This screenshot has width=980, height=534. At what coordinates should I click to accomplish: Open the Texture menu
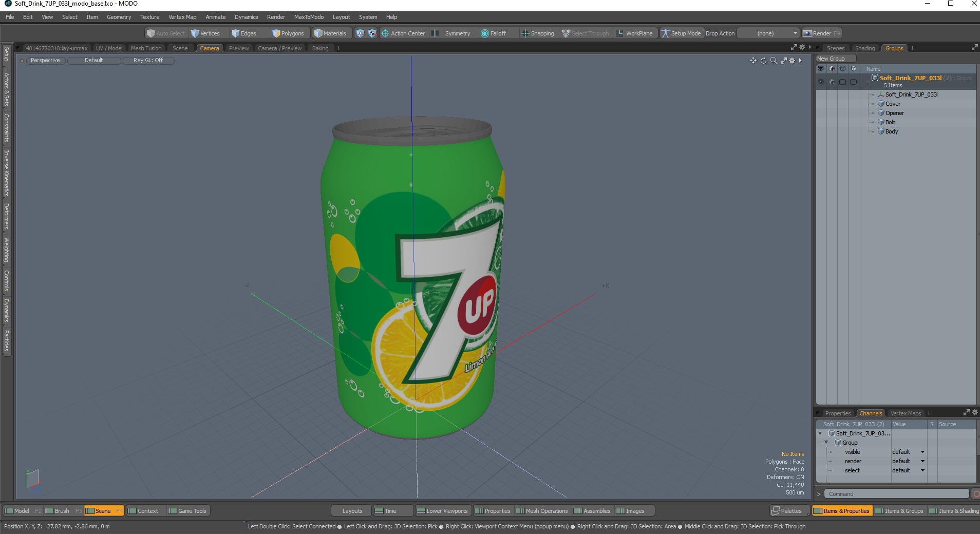[x=149, y=17]
